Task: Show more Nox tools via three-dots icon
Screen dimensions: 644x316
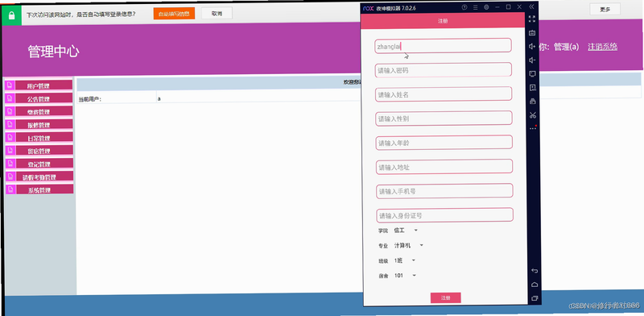Action: click(533, 128)
